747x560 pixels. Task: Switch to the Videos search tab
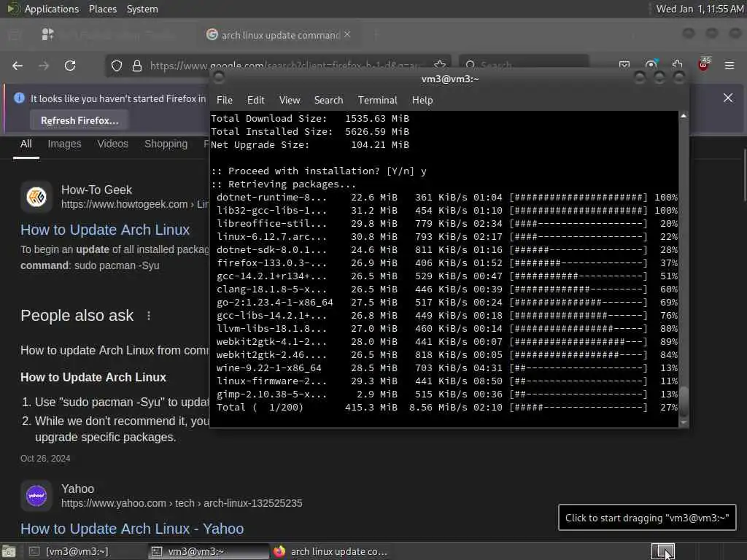[x=113, y=144]
